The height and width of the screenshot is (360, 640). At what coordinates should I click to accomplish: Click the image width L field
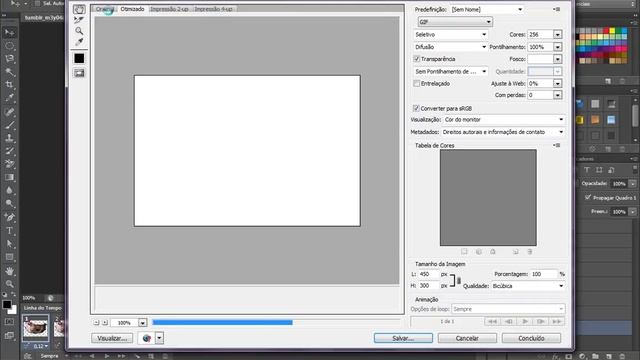[428, 274]
